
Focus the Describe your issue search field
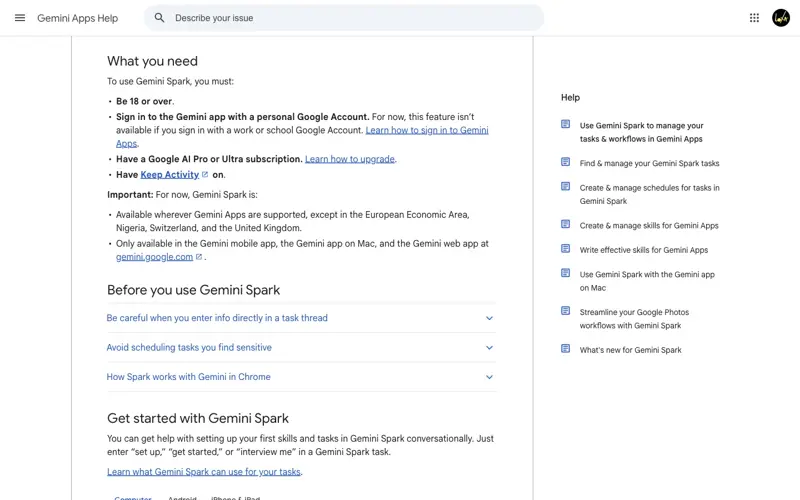point(343,18)
